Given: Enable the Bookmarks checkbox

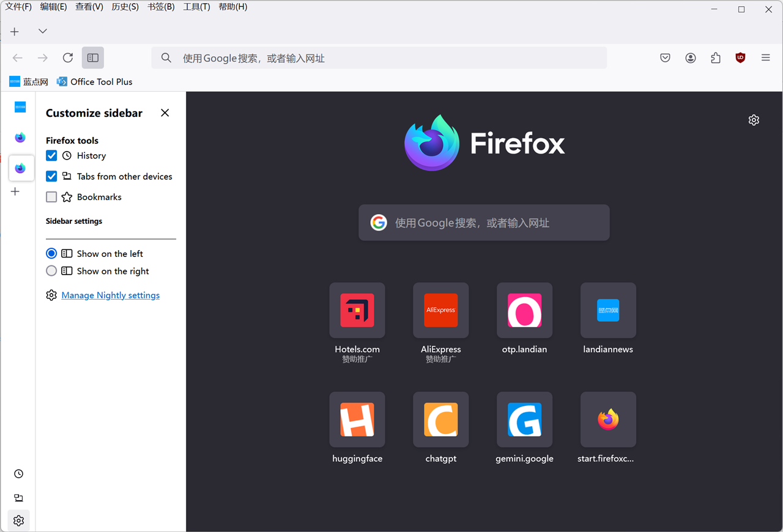Looking at the screenshot, I should [x=51, y=197].
